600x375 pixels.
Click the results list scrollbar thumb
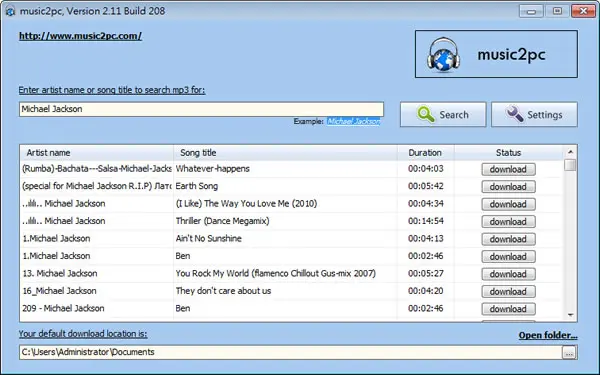pyautogui.click(x=570, y=165)
